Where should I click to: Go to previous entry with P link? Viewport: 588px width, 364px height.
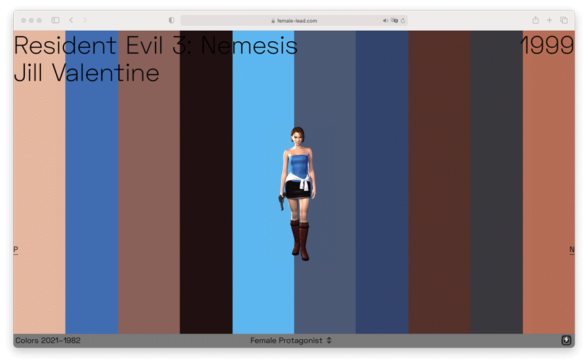tap(16, 250)
